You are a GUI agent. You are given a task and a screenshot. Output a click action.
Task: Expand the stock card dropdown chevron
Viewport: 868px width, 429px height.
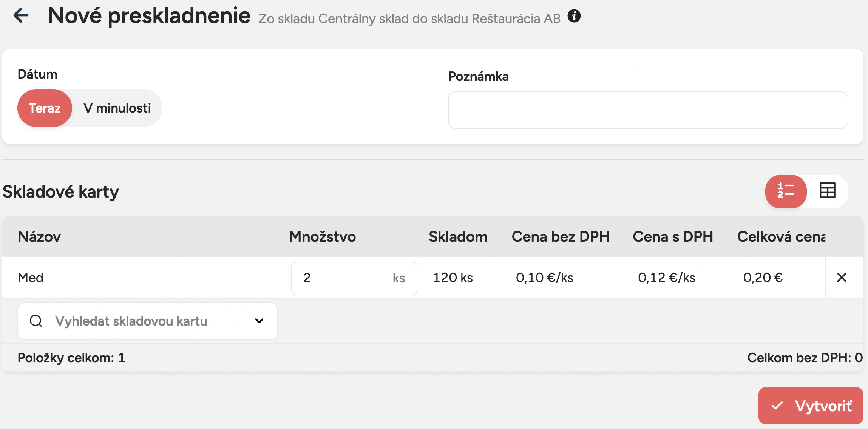259,321
